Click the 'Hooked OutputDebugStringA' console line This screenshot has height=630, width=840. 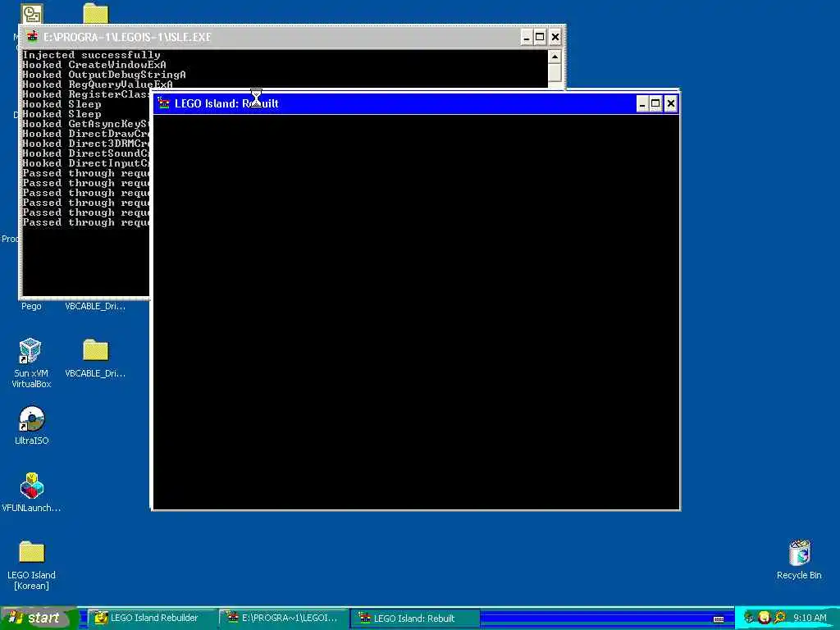pyautogui.click(x=104, y=75)
